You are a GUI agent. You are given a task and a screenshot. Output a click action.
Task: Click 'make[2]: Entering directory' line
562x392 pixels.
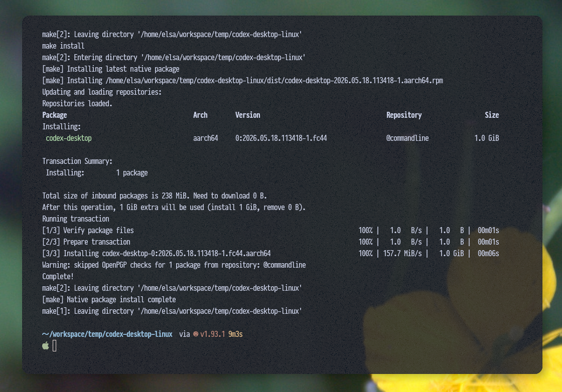174,58
